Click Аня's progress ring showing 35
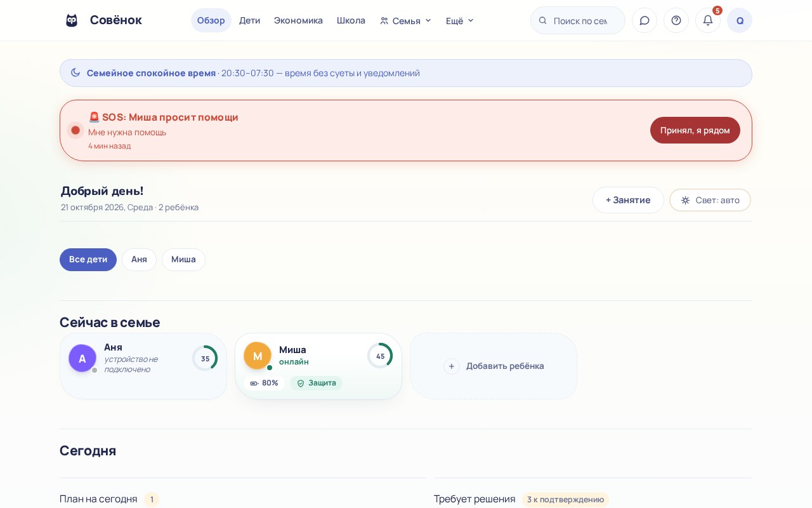812x508 pixels. pyautogui.click(x=205, y=358)
